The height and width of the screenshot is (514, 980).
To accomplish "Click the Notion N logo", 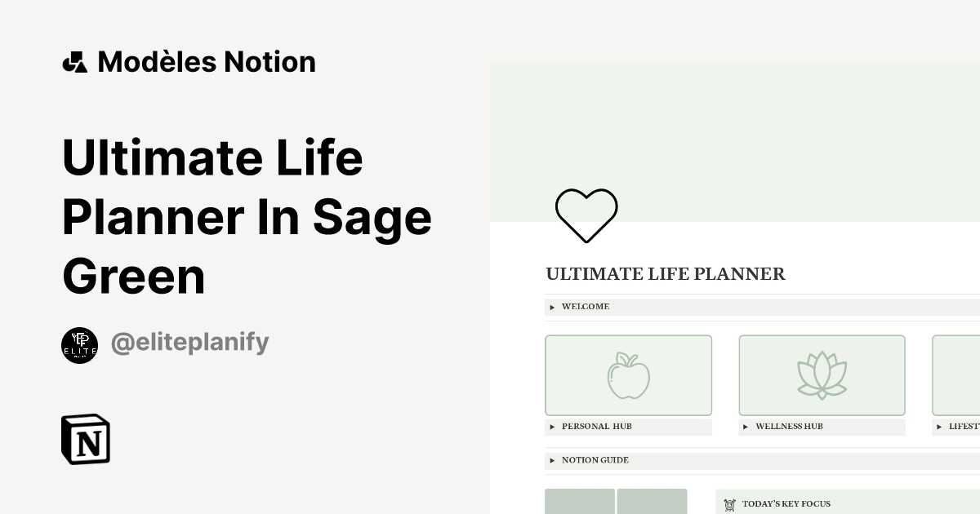I will pos(85,439).
